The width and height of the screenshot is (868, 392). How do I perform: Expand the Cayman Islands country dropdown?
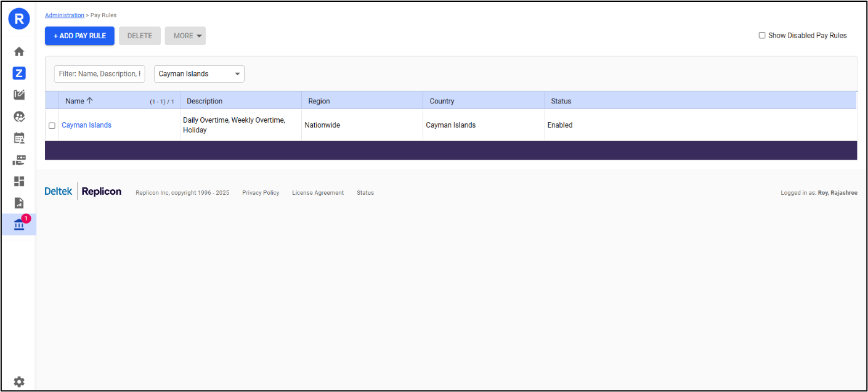[x=199, y=74]
